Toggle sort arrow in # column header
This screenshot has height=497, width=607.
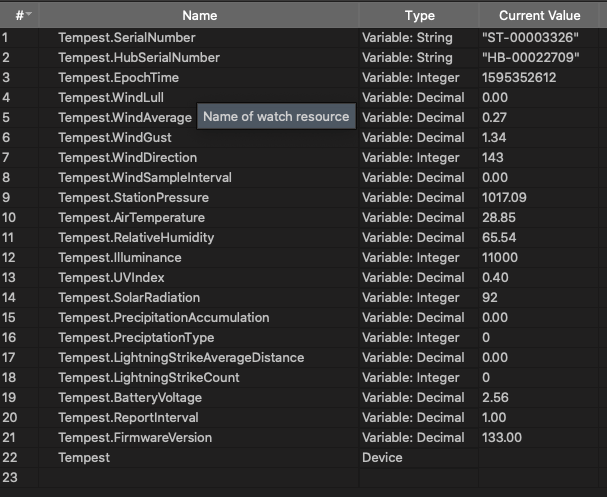tap(29, 14)
